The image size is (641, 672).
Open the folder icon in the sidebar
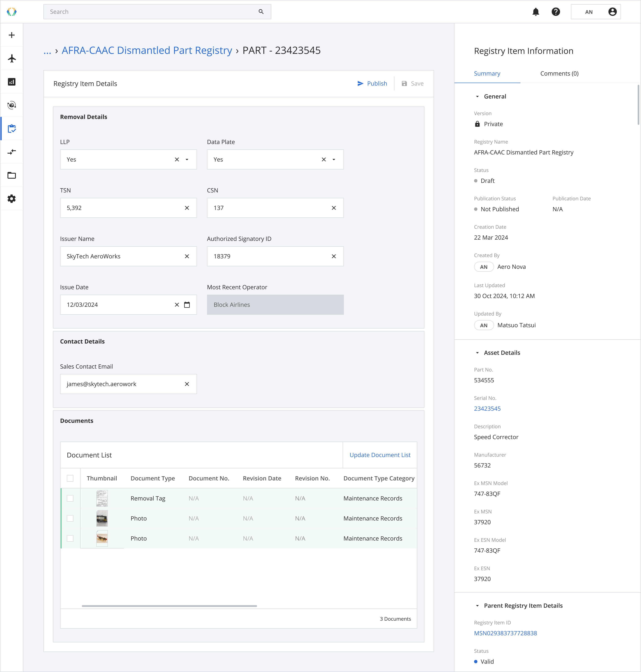12,175
